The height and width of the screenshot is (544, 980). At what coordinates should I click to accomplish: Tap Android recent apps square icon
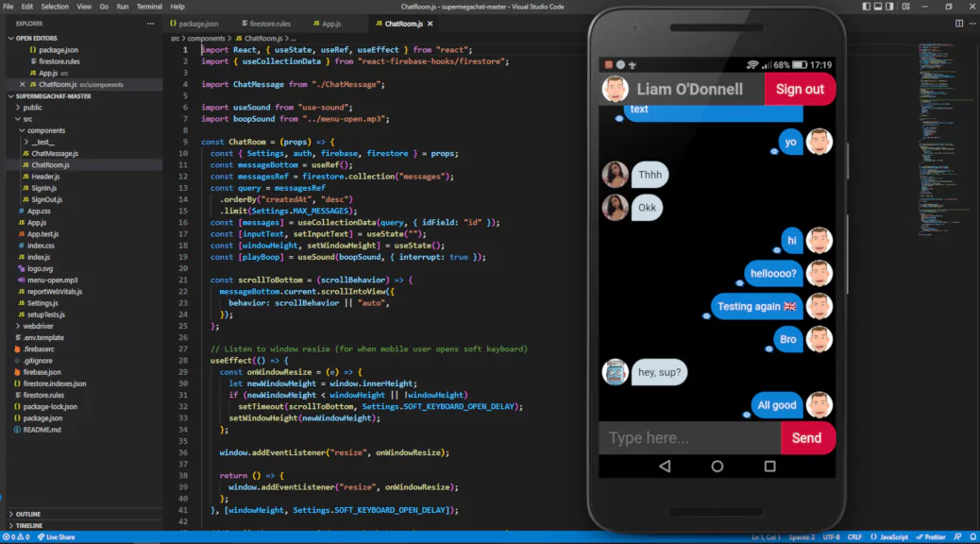pos(770,467)
